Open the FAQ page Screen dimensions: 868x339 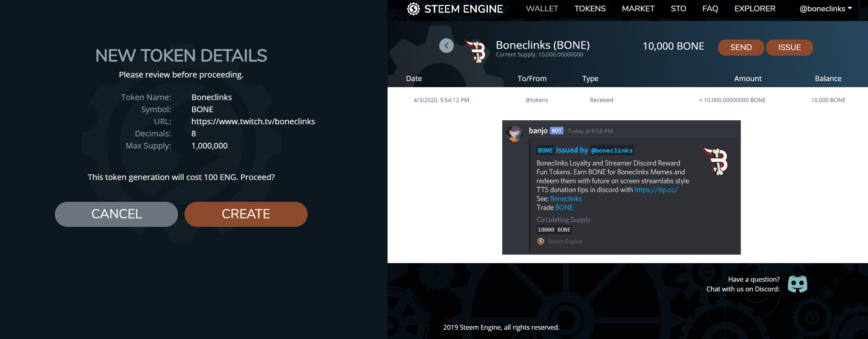point(710,8)
